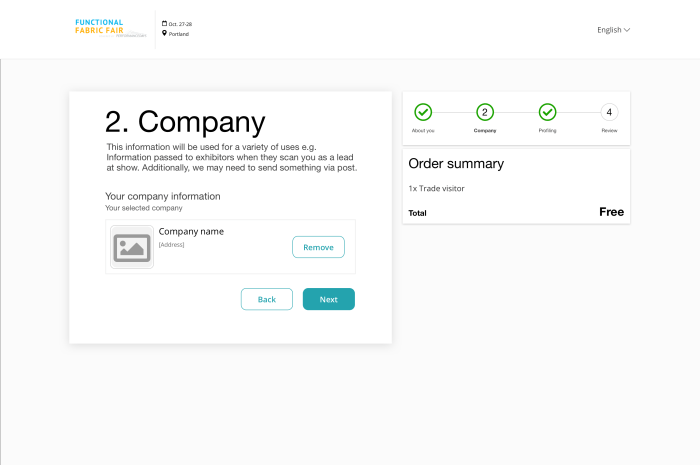This screenshot has height=465, width=700.
Task: Click the 'Profiling' step label
Action: pyautogui.click(x=547, y=131)
